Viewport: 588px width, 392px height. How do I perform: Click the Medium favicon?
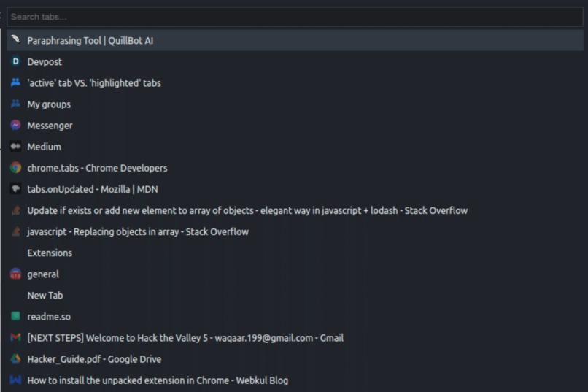click(x=15, y=146)
